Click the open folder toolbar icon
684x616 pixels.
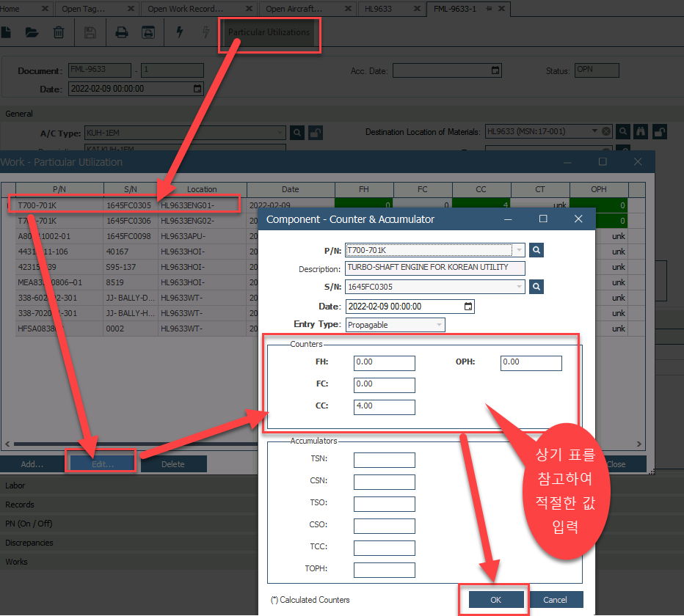(32, 33)
